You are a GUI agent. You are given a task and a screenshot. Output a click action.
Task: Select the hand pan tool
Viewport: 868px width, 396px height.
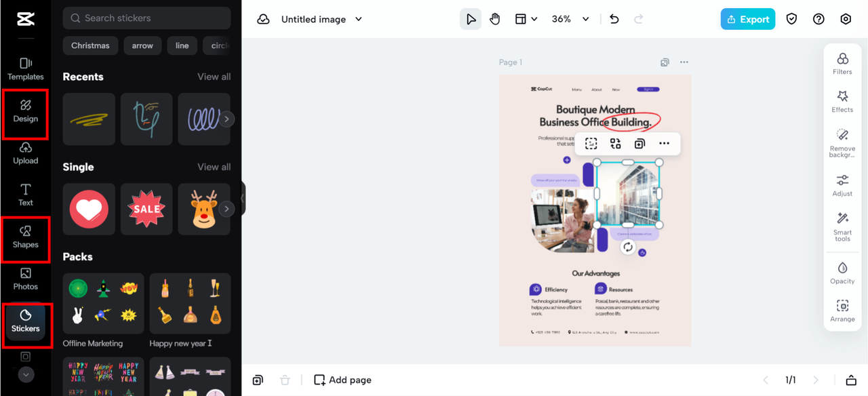tap(495, 19)
